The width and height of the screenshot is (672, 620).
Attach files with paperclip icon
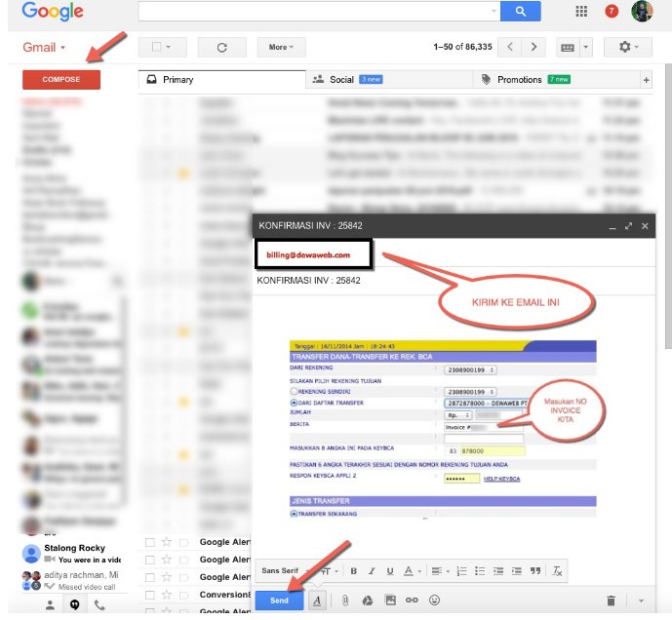click(345, 601)
